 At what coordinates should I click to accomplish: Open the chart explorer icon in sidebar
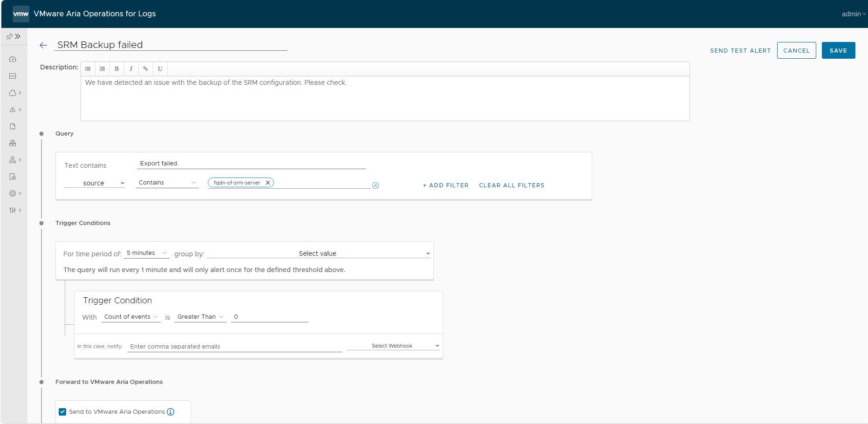13,76
